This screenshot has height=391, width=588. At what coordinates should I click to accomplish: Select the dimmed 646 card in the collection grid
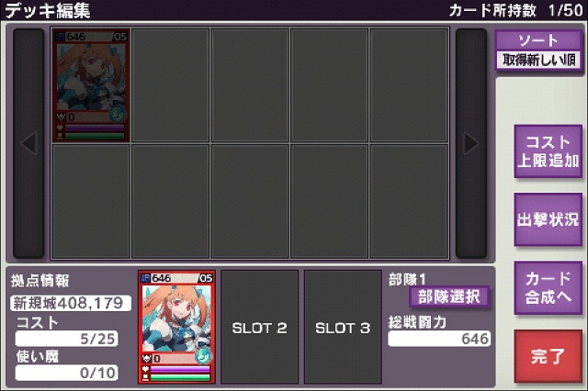point(91,85)
